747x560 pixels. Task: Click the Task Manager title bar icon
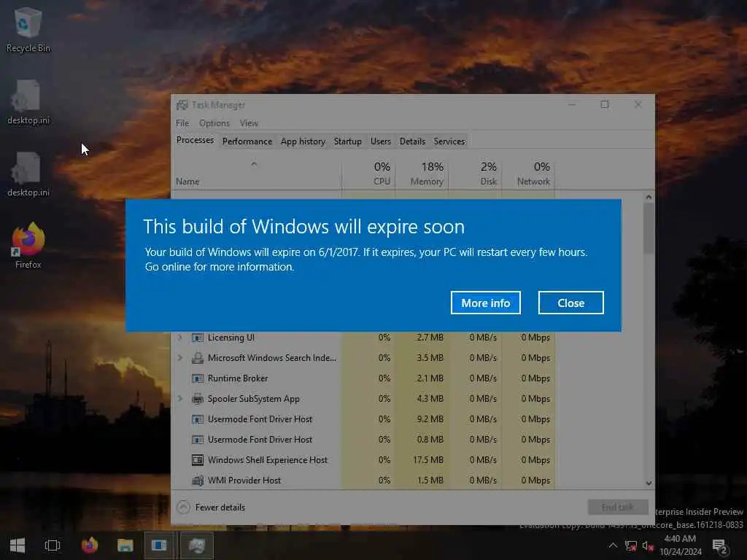point(182,105)
